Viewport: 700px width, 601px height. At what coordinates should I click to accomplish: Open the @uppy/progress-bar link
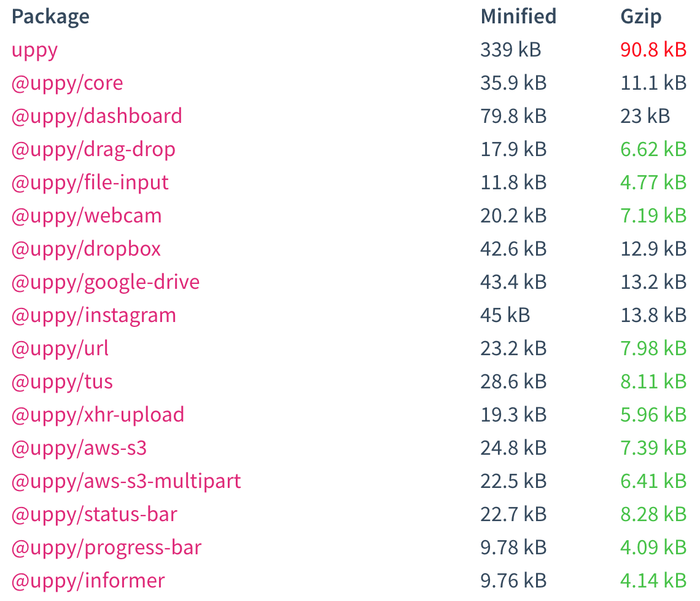[106, 548]
